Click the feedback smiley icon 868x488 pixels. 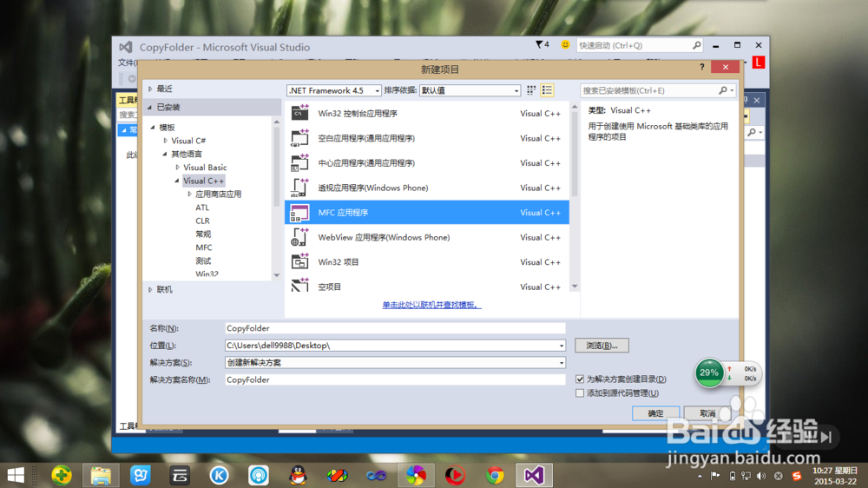(565, 45)
